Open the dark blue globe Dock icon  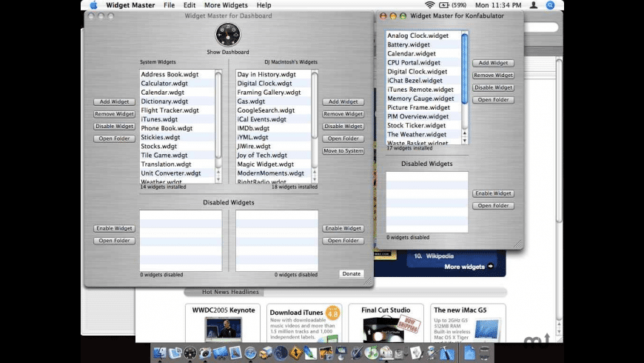click(x=281, y=353)
